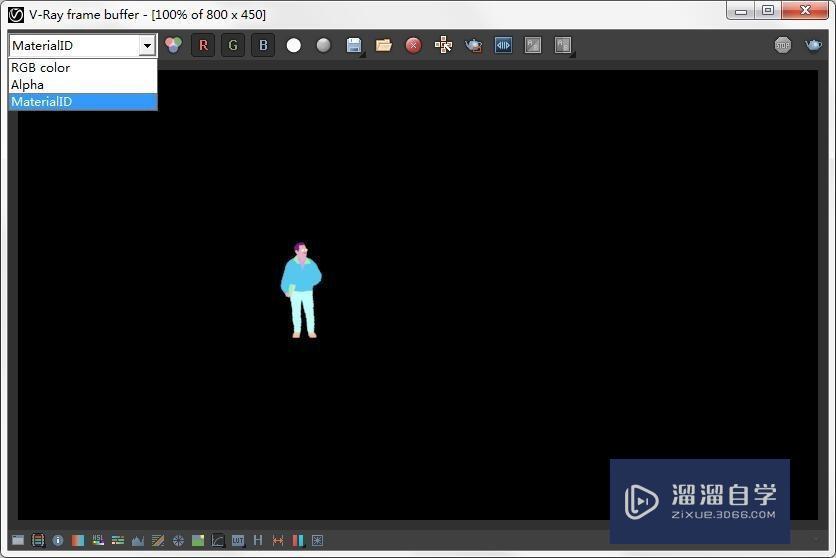Close the V-Ray frame buffer window
The image size is (836, 558).
(805, 11)
